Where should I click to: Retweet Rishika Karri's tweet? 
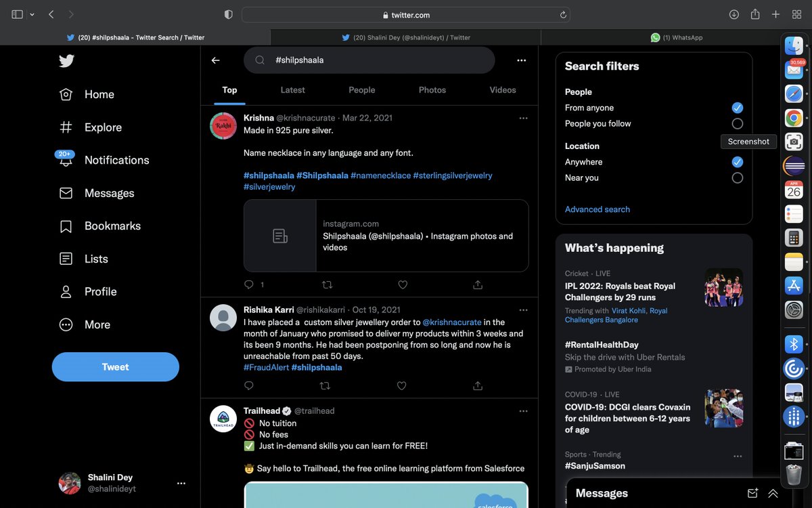pyautogui.click(x=325, y=385)
